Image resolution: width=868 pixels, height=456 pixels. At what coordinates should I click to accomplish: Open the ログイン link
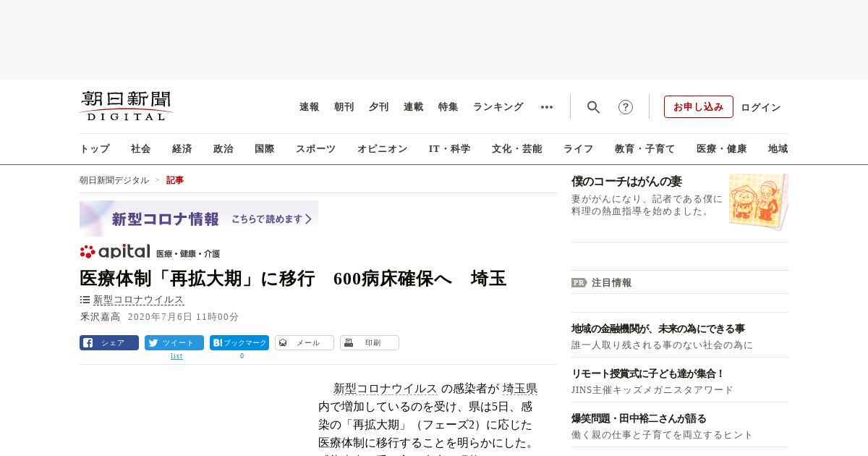tap(761, 107)
